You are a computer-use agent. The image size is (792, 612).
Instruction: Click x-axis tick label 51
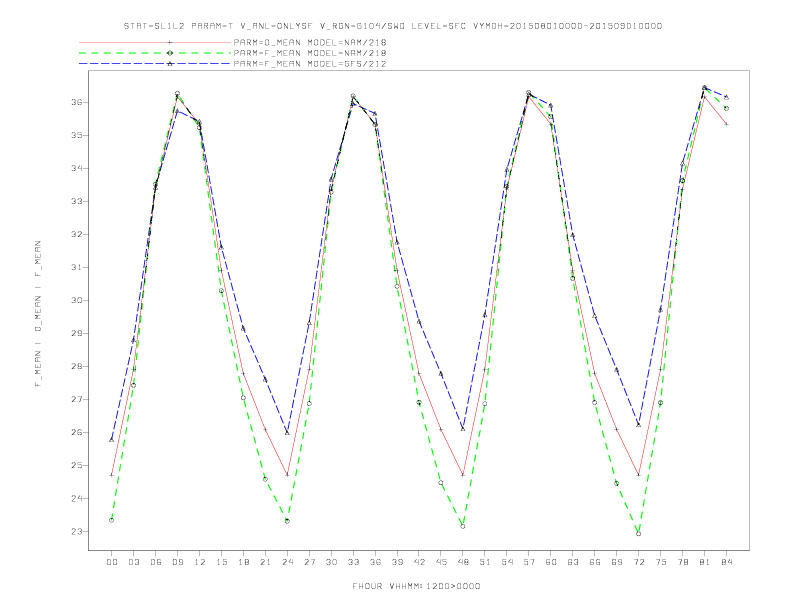pos(485,562)
